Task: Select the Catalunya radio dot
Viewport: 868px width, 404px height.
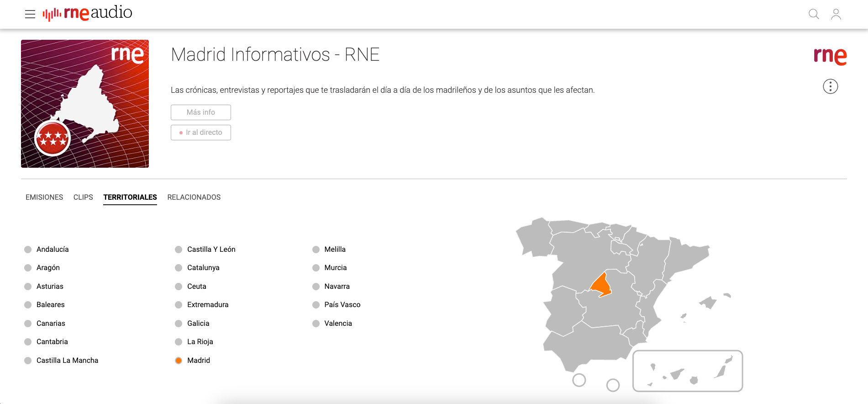Action: [179, 268]
